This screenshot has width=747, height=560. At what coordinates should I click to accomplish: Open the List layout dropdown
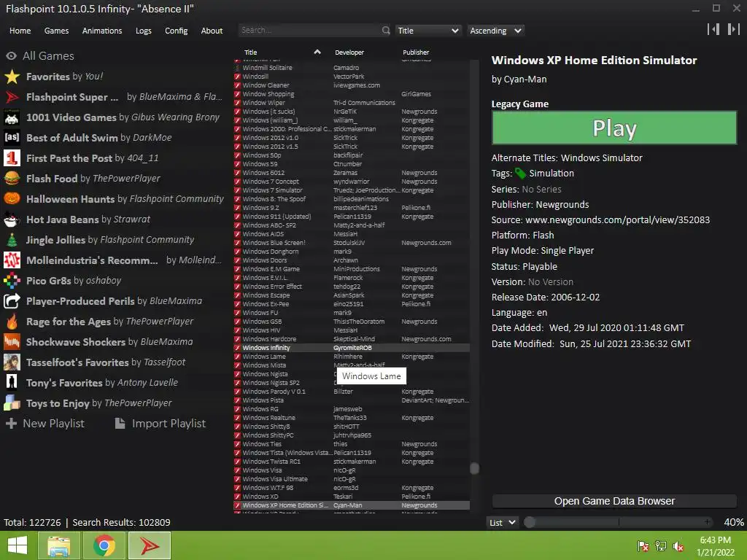click(502, 522)
